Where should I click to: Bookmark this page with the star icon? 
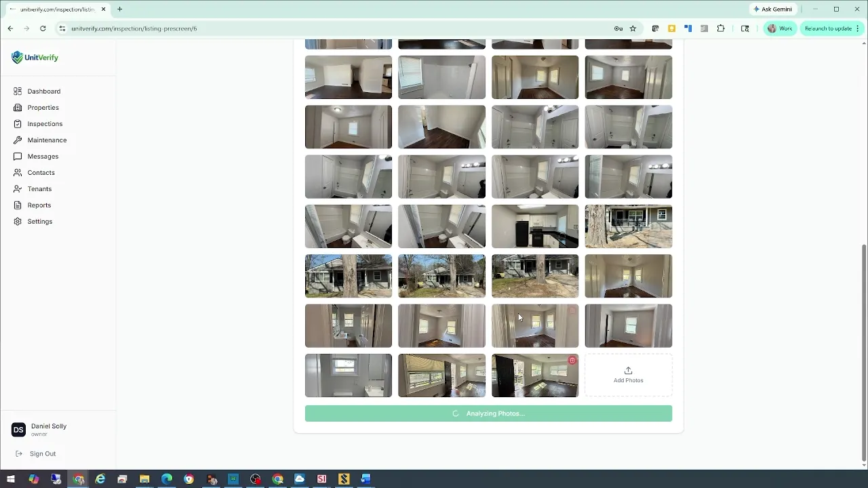coord(633,28)
